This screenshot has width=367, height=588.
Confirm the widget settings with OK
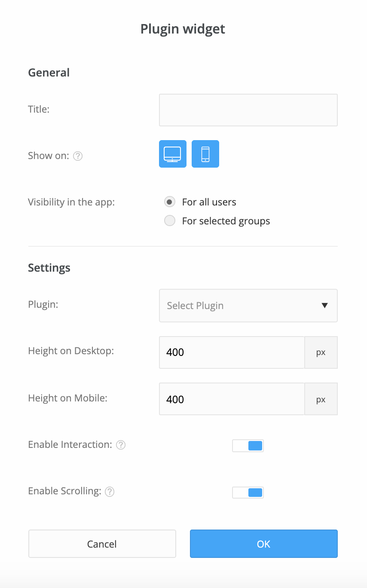[263, 544]
